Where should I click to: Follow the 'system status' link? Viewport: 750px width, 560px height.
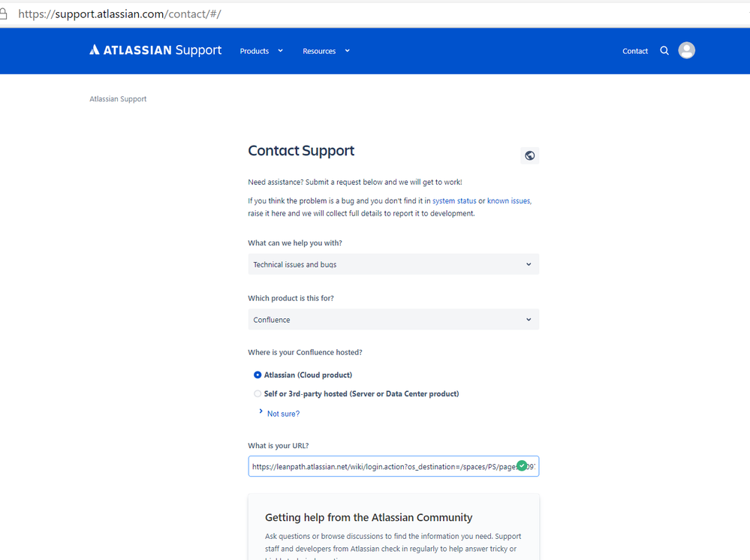point(454,201)
